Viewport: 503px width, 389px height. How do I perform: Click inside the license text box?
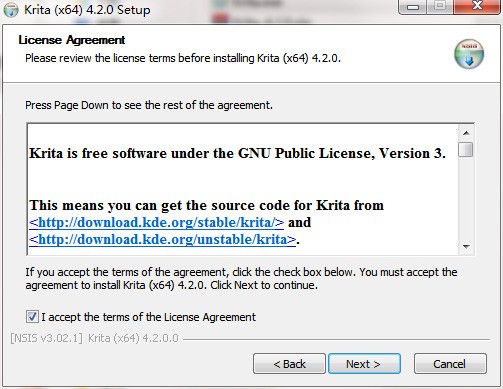243,189
